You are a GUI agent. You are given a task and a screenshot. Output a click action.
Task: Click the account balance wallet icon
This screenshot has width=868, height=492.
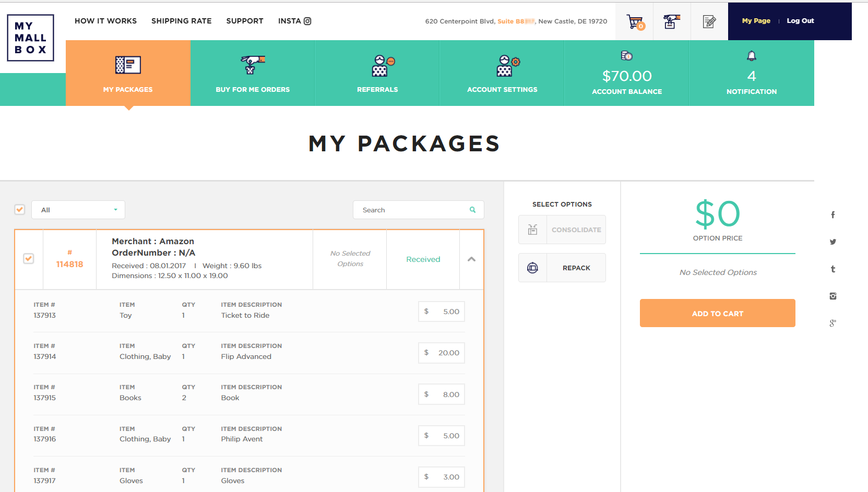[x=627, y=56]
